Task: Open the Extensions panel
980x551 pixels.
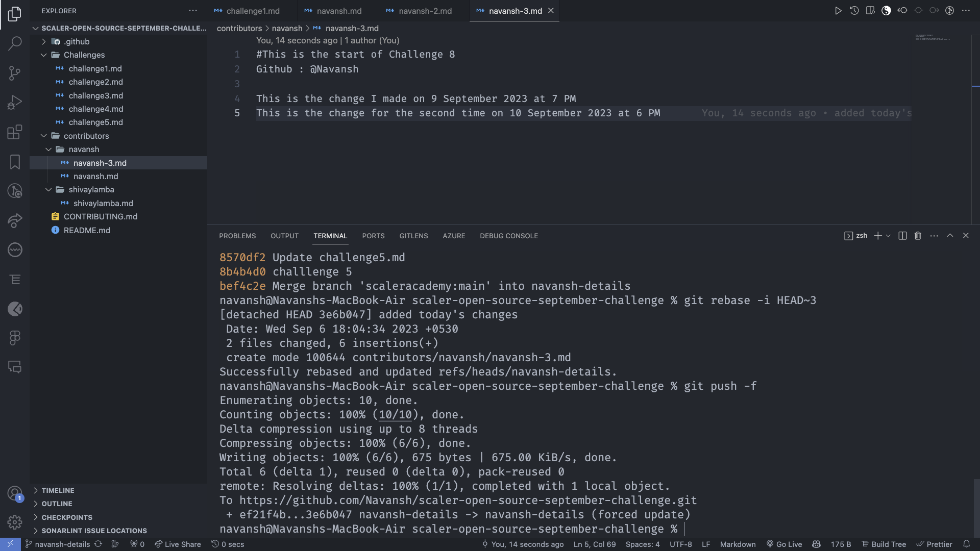Action: tap(15, 132)
